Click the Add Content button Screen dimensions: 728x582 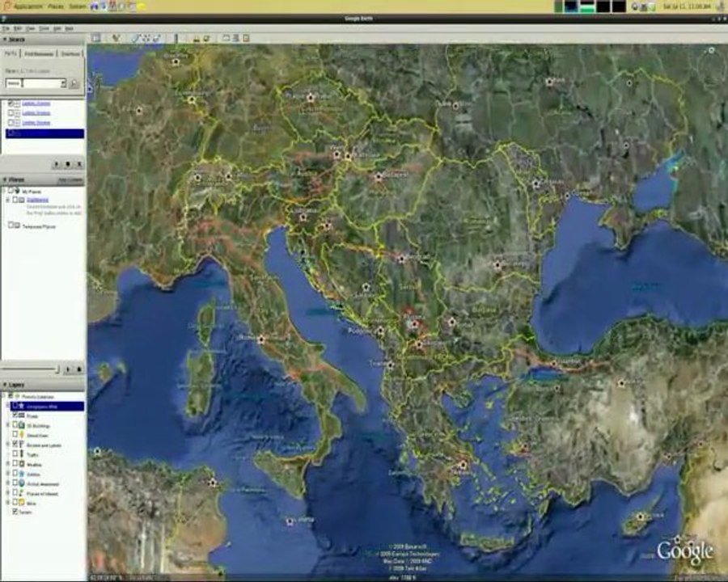tap(70, 180)
